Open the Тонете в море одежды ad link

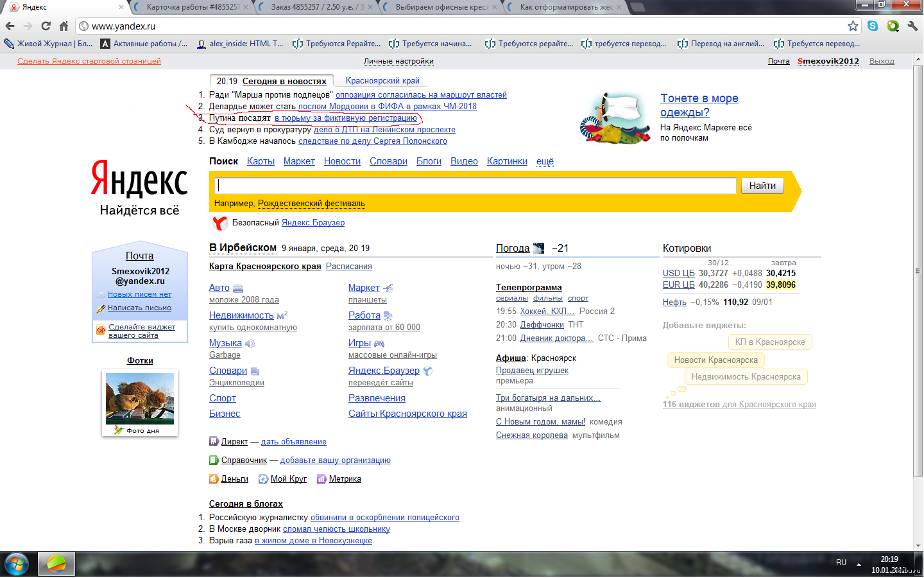[x=699, y=105]
